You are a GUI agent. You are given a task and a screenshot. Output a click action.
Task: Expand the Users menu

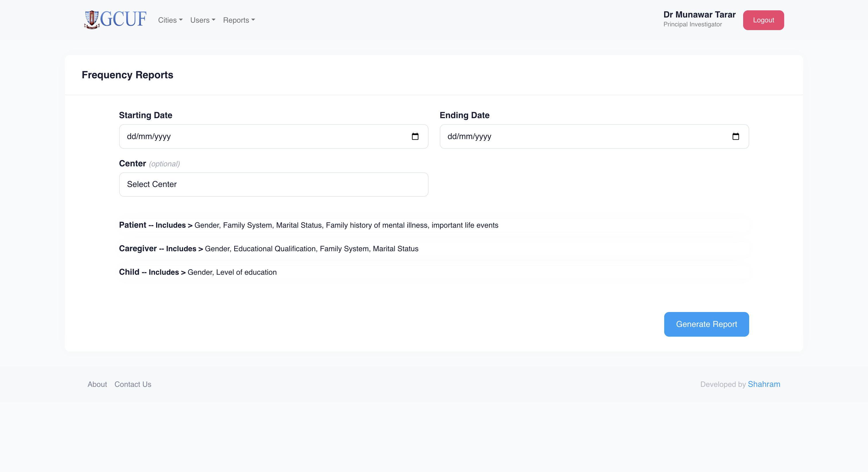(x=203, y=20)
